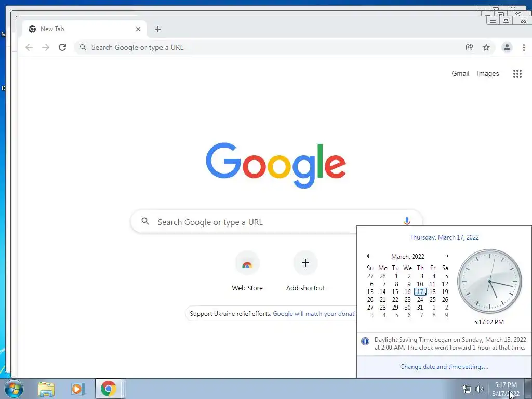Select March 25 in the calendar
The height and width of the screenshot is (399, 532).
(x=433, y=300)
